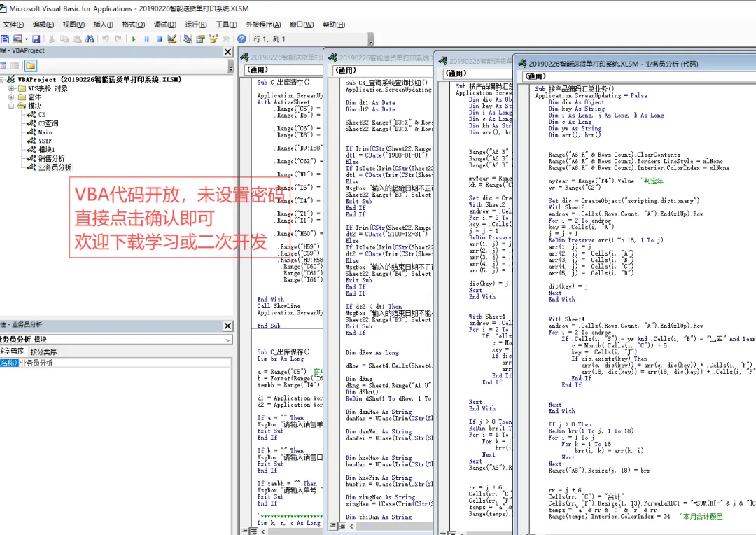Click the 'Sub 按产品编码汇总业务()' line in 业务员分析 window

coord(575,89)
